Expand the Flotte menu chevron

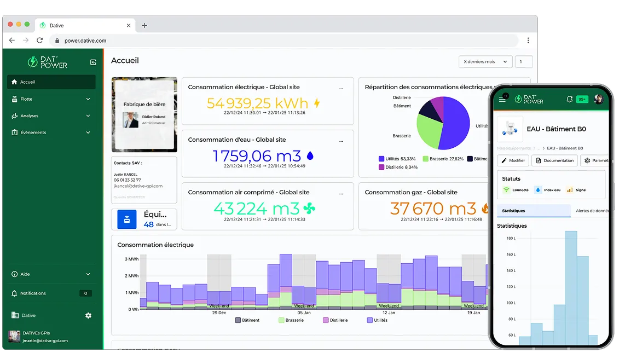(x=88, y=99)
